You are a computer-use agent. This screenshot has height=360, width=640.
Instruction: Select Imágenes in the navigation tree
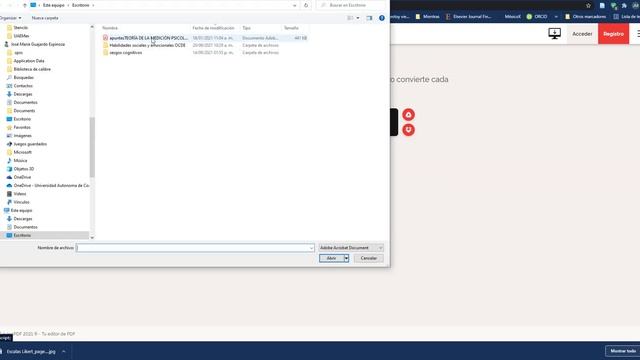click(x=22, y=136)
